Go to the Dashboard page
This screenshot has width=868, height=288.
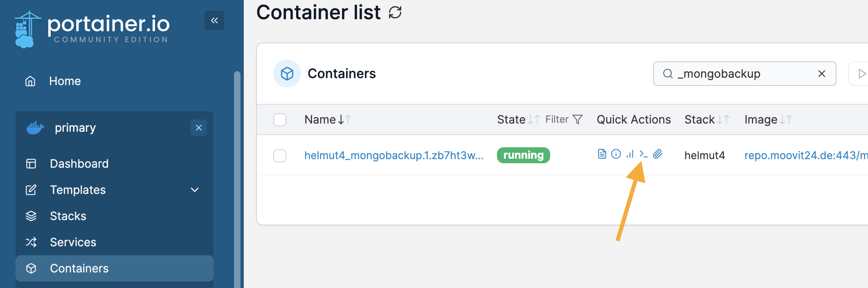point(79,164)
